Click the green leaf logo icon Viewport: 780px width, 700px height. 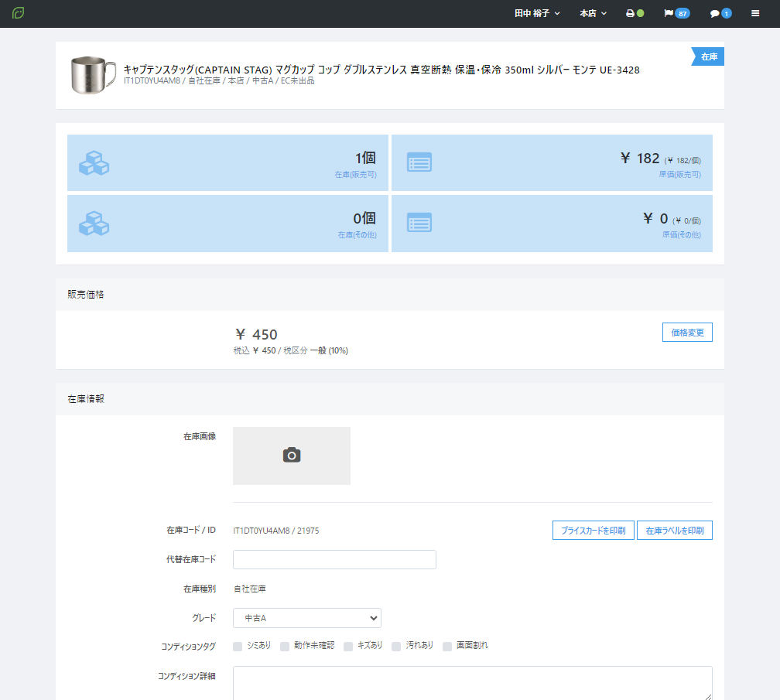coord(18,13)
